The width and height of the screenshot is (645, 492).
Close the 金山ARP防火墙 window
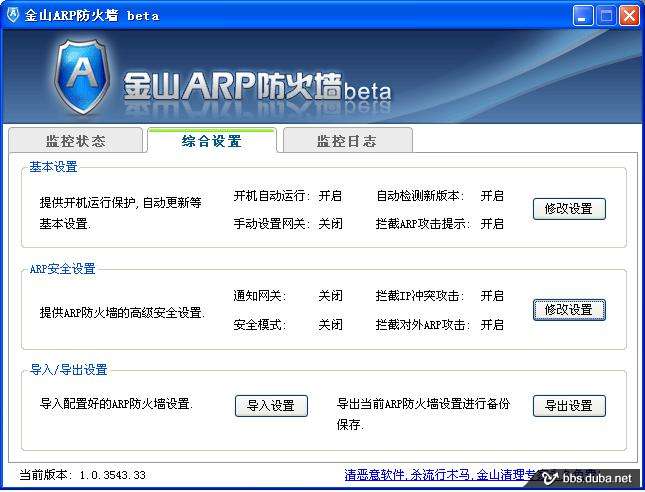[x=629, y=16]
